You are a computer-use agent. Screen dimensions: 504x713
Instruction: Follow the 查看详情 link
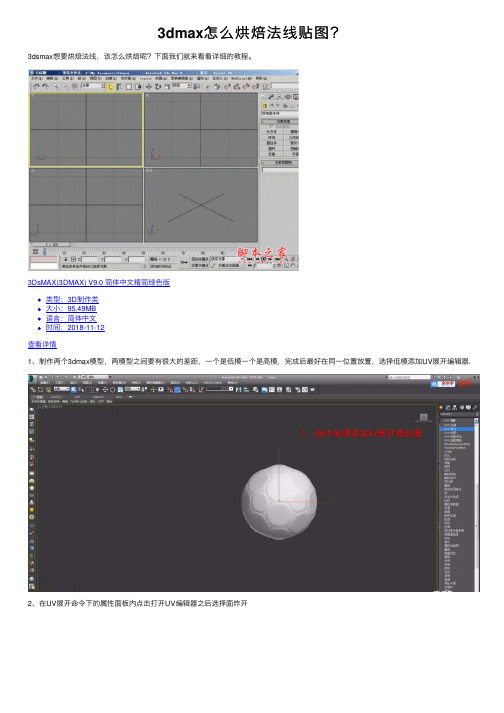pos(42,344)
